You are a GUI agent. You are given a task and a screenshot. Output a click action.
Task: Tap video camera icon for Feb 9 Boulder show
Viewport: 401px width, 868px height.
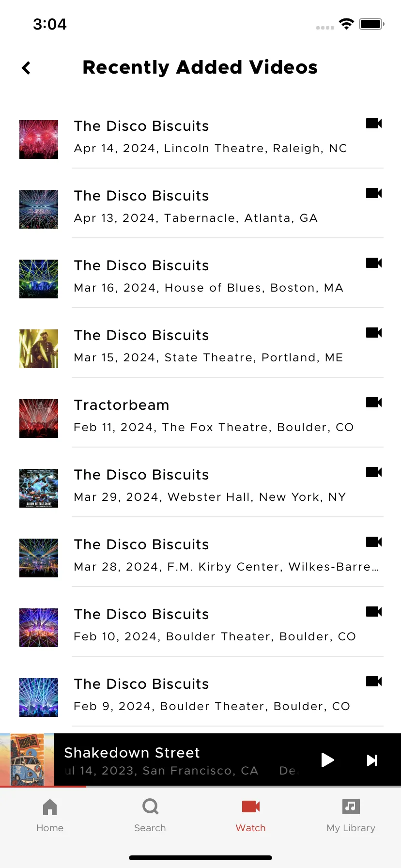click(374, 682)
